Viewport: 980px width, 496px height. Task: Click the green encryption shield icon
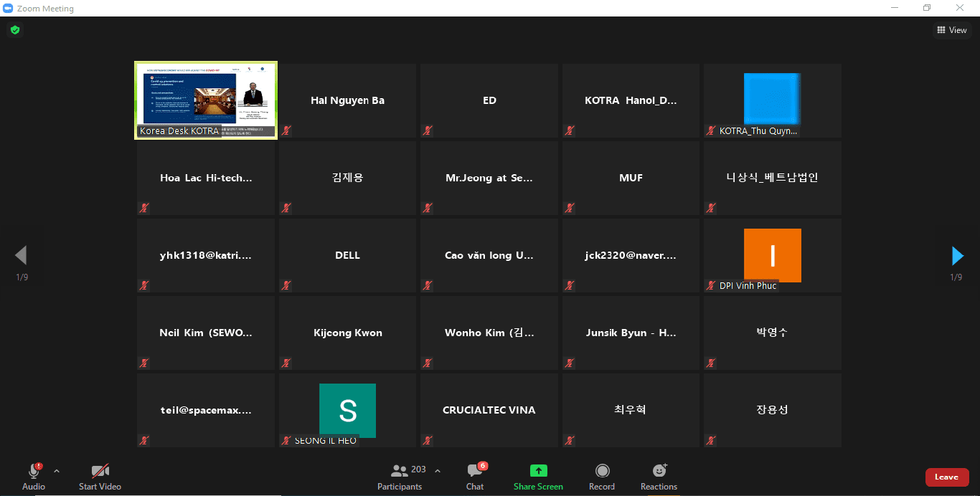pyautogui.click(x=14, y=30)
